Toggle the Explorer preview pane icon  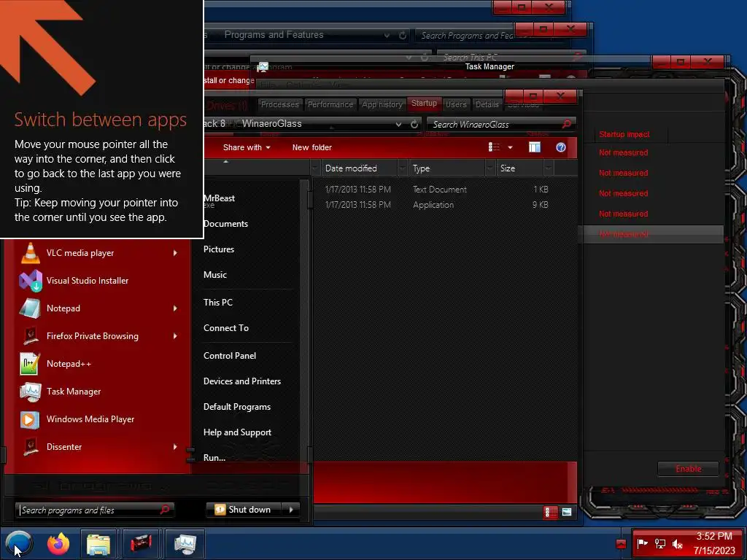535,147
